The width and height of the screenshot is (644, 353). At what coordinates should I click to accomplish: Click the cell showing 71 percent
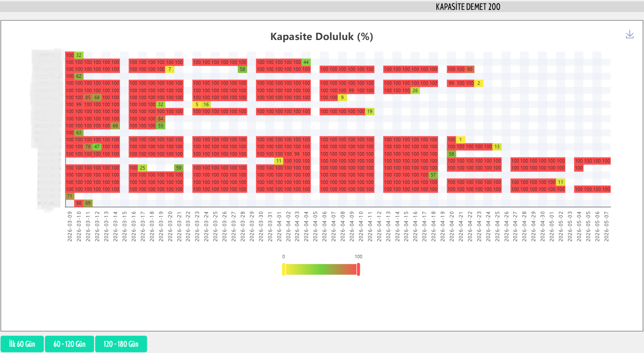click(70, 196)
